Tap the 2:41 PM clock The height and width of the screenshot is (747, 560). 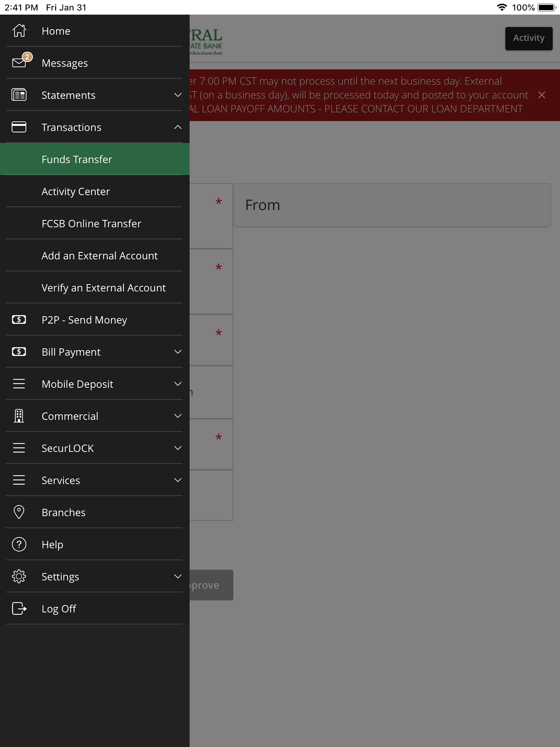point(21,7)
